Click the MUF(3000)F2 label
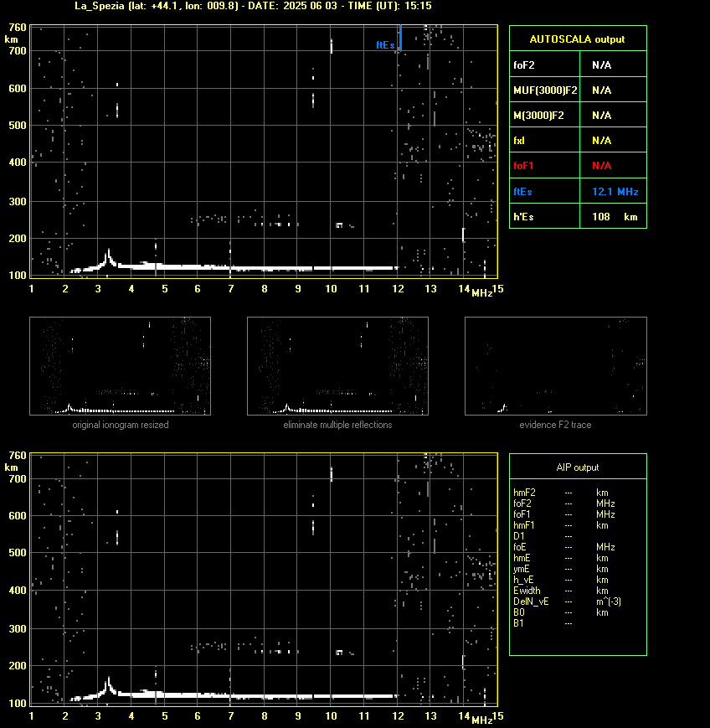 point(545,90)
